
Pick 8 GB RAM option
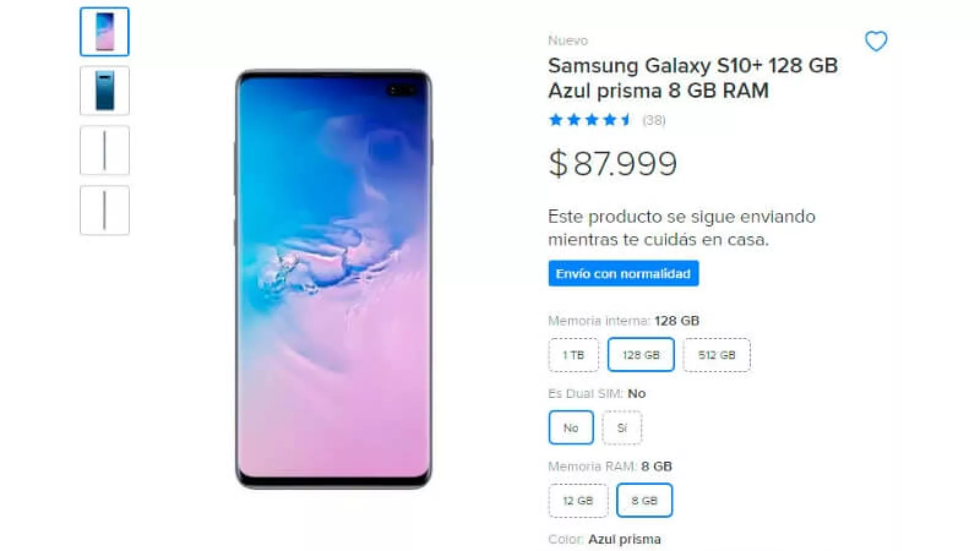coord(644,500)
